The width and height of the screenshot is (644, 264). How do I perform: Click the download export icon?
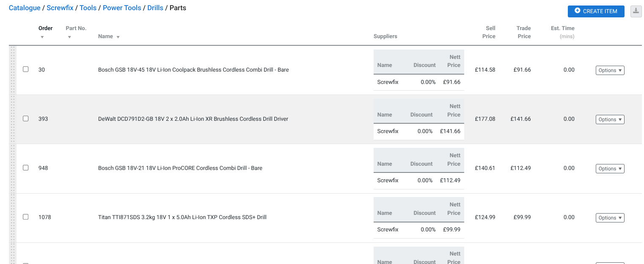636,11
